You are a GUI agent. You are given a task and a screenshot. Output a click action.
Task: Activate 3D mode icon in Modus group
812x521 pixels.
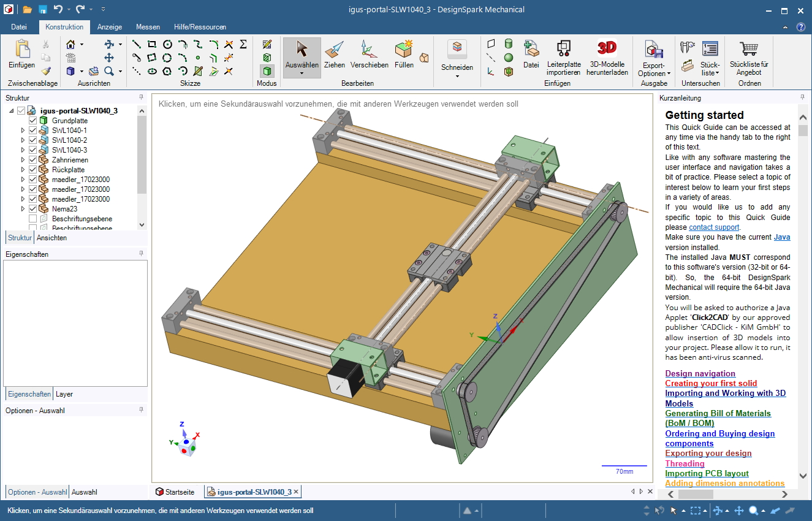(267, 71)
